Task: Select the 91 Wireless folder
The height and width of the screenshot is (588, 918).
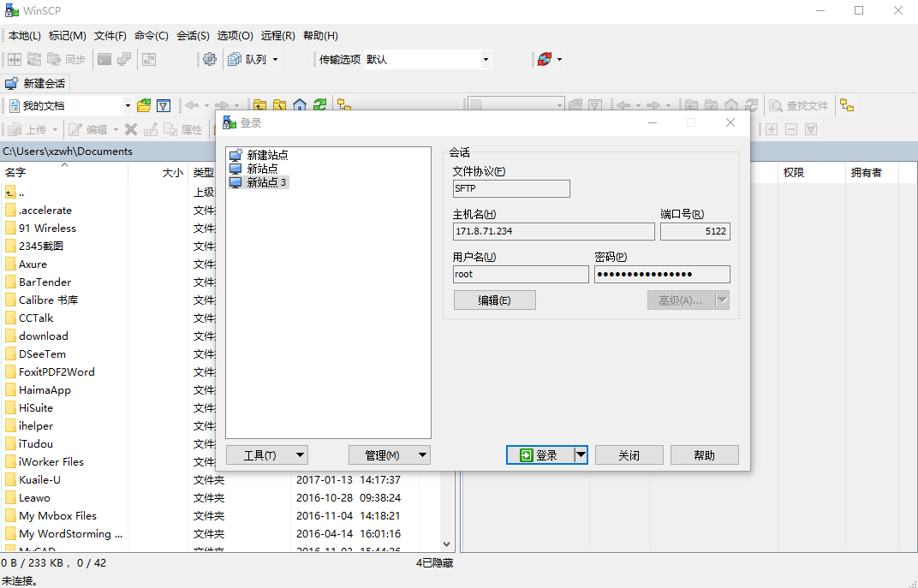Action: point(47,229)
